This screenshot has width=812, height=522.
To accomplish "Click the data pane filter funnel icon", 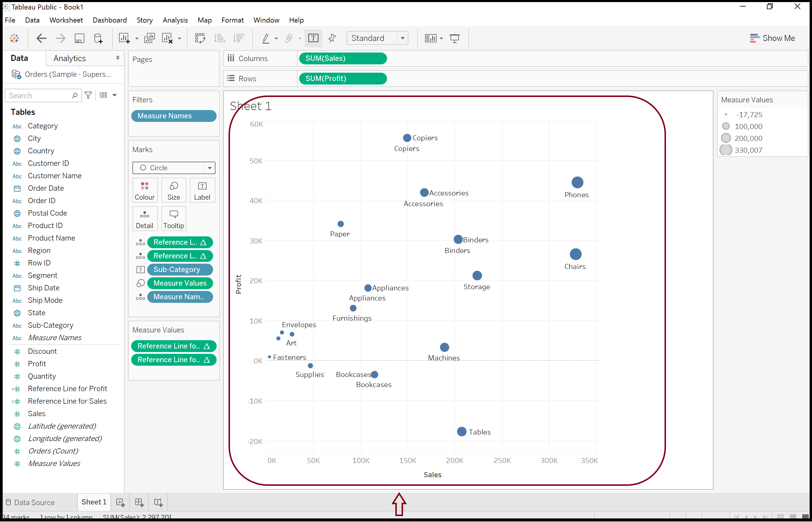I will coord(88,95).
